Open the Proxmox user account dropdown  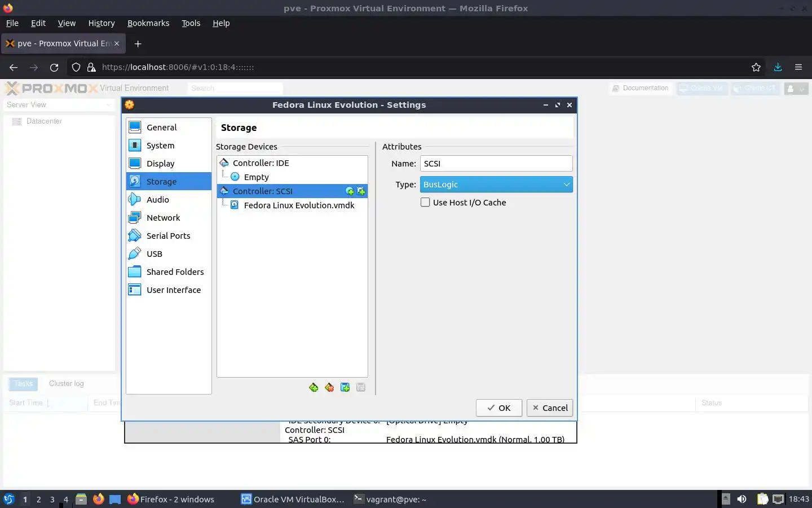click(796, 89)
